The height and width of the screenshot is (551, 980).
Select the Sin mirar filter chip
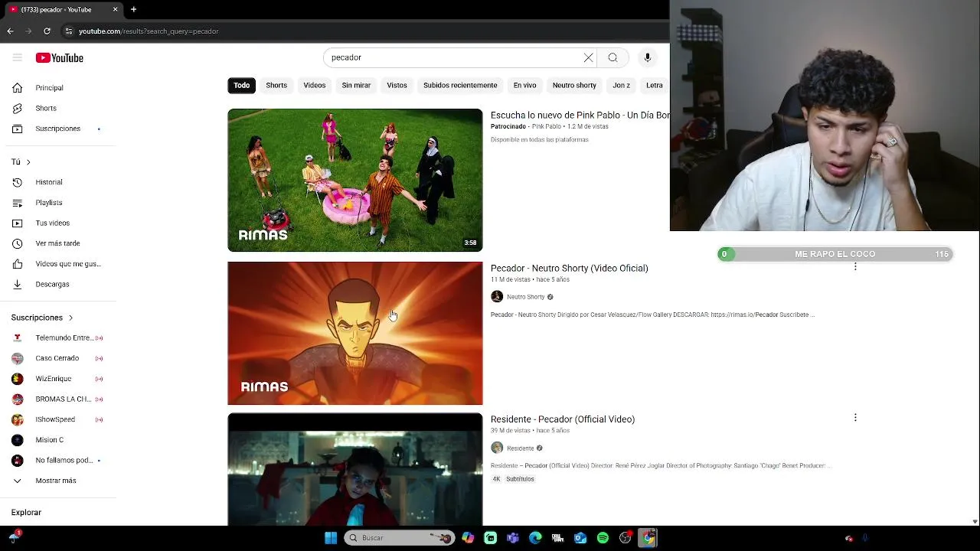[x=356, y=85]
